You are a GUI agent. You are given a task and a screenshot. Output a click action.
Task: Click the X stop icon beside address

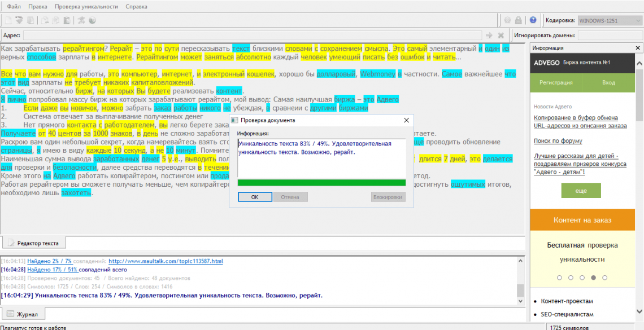pos(501,36)
